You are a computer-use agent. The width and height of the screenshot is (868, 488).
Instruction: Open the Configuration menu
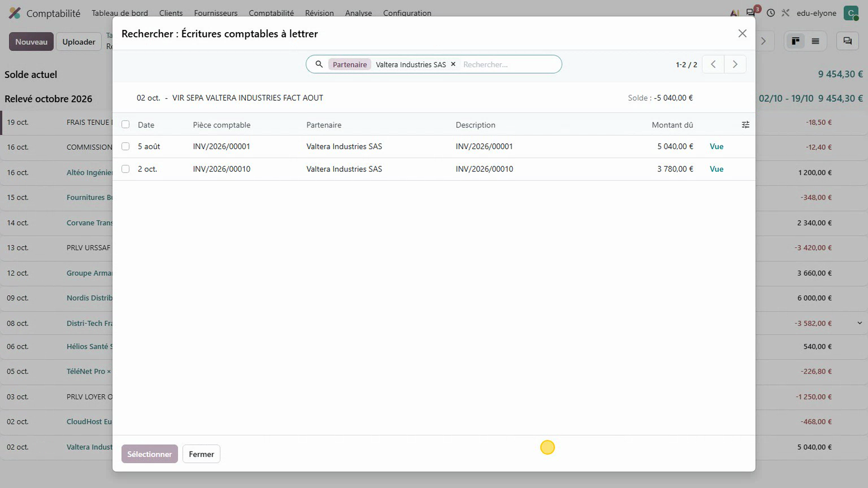point(407,13)
